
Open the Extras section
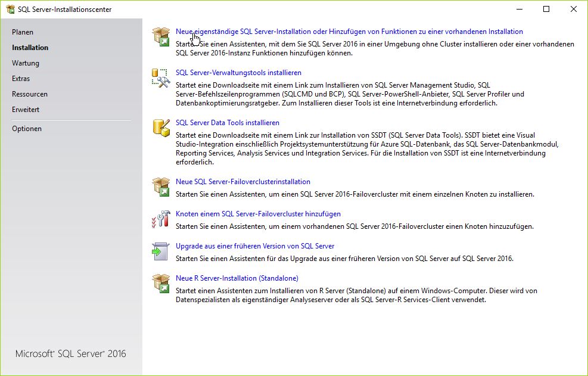point(21,79)
